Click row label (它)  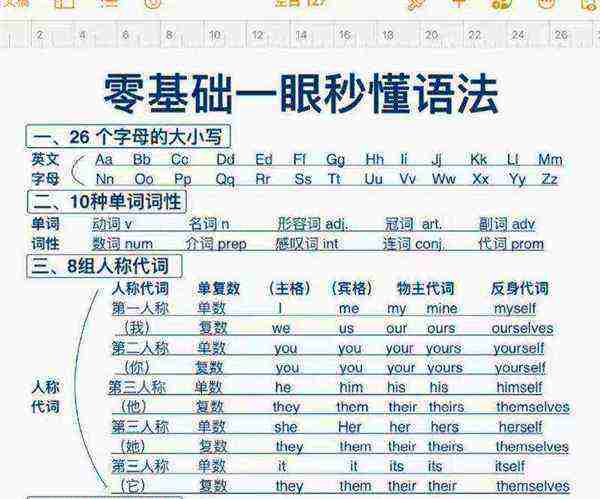pos(133,486)
